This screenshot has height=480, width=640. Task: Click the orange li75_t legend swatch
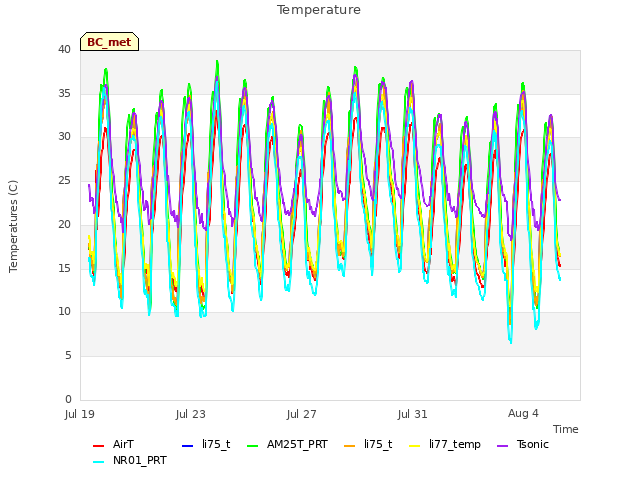point(350,445)
